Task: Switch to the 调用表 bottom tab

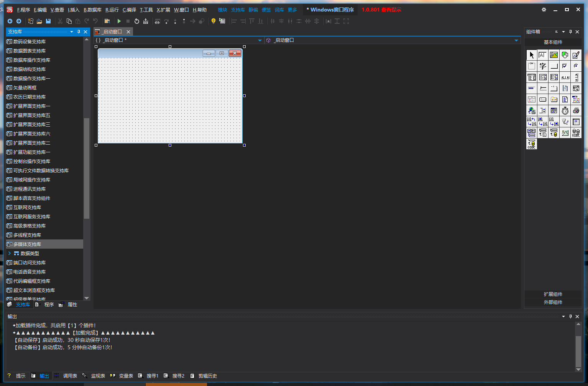Action: click(66, 376)
